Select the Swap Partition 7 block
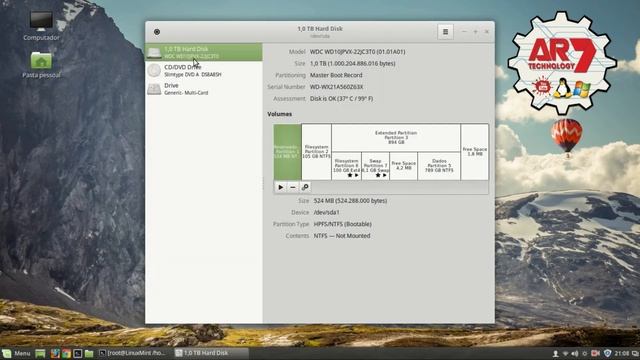 (x=376, y=166)
